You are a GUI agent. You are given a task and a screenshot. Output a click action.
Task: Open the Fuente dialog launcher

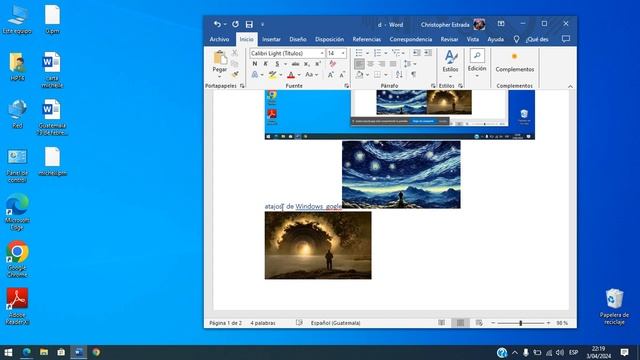pyautogui.click(x=347, y=86)
